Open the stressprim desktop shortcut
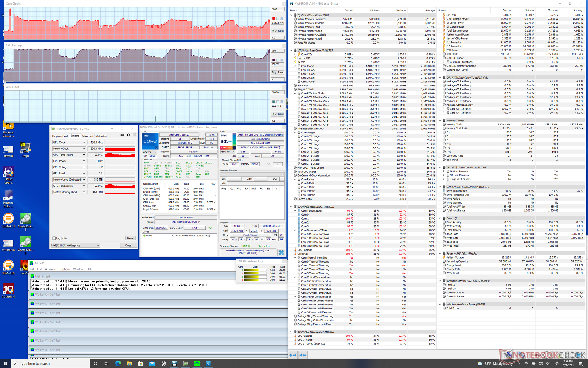 8,245
